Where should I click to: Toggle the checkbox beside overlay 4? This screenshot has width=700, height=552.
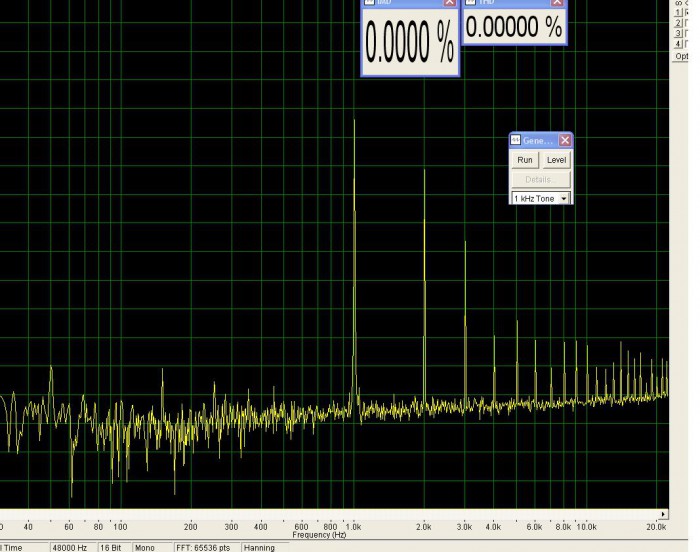686,44
